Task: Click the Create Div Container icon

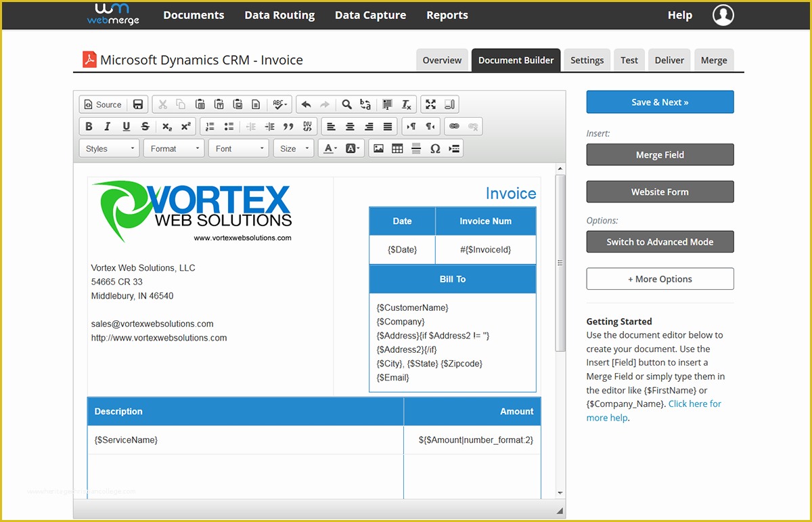Action: 307,127
